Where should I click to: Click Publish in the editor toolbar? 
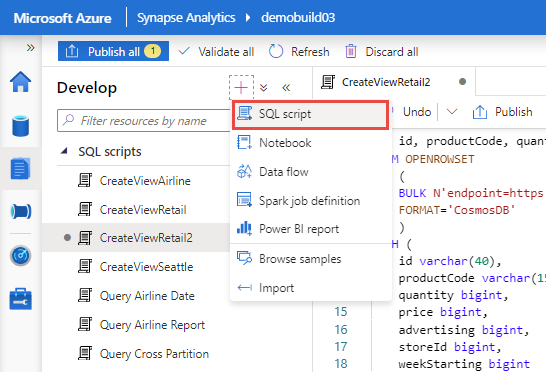coord(503,112)
